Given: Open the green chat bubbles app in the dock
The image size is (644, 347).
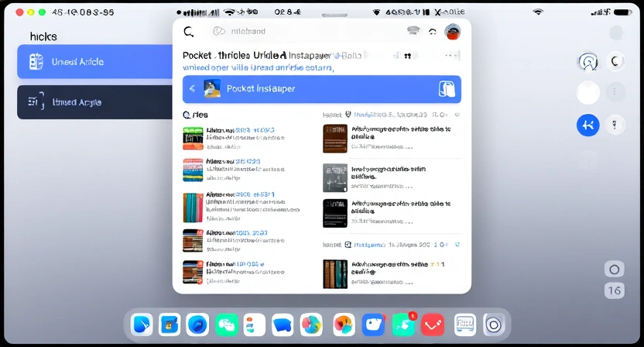Looking at the screenshot, I should 226,325.
